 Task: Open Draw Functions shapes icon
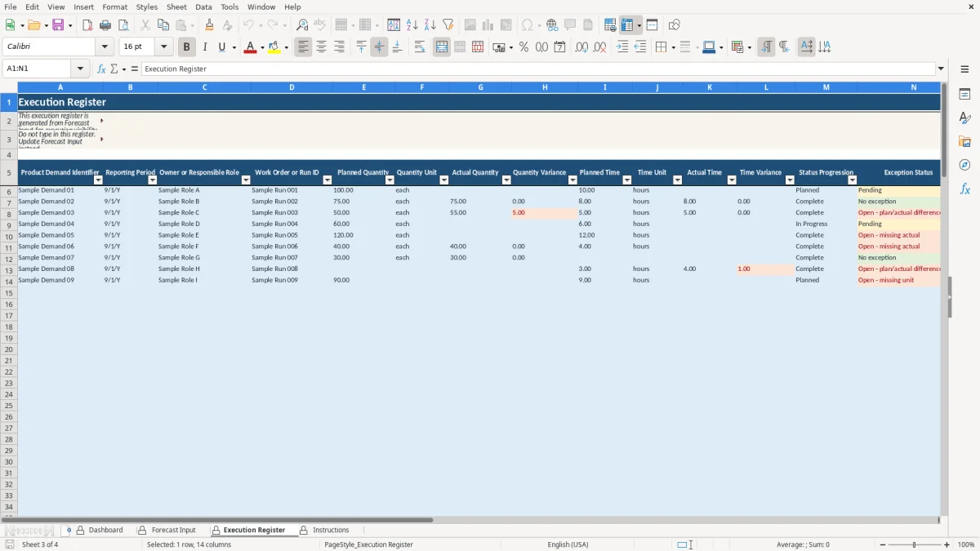click(674, 25)
